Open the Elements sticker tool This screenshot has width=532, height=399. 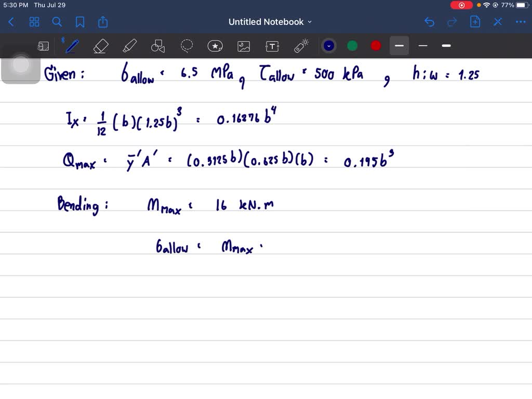[215, 46]
